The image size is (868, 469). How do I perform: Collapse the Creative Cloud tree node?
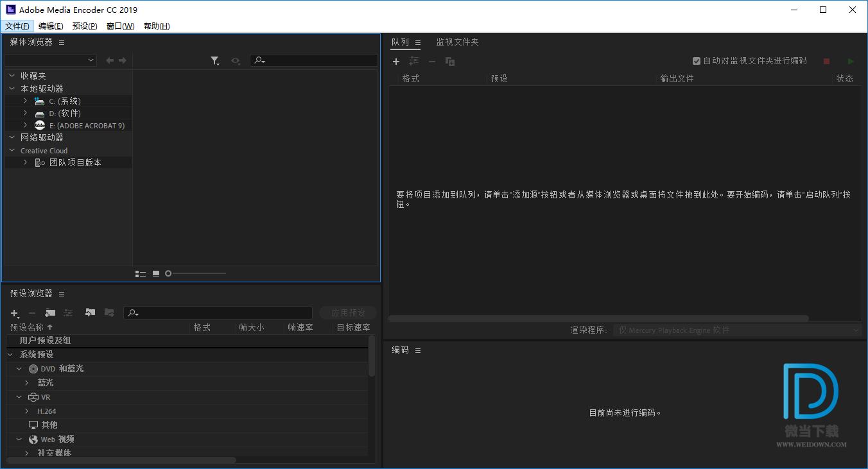(x=12, y=151)
